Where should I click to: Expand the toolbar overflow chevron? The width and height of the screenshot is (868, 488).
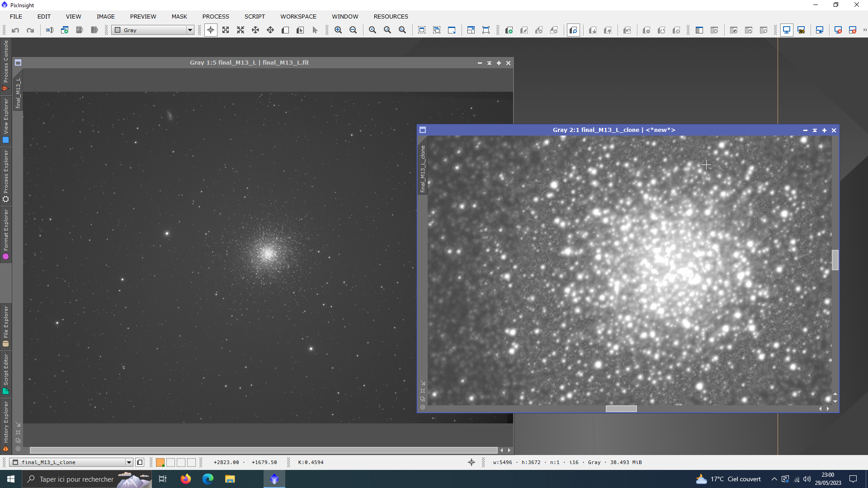coord(864,30)
